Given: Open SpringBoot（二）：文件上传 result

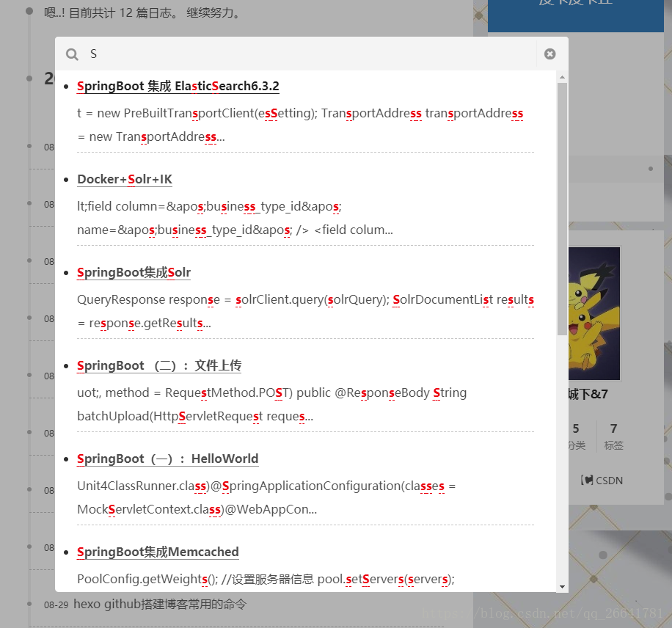Looking at the screenshot, I should (x=159, y=365).
